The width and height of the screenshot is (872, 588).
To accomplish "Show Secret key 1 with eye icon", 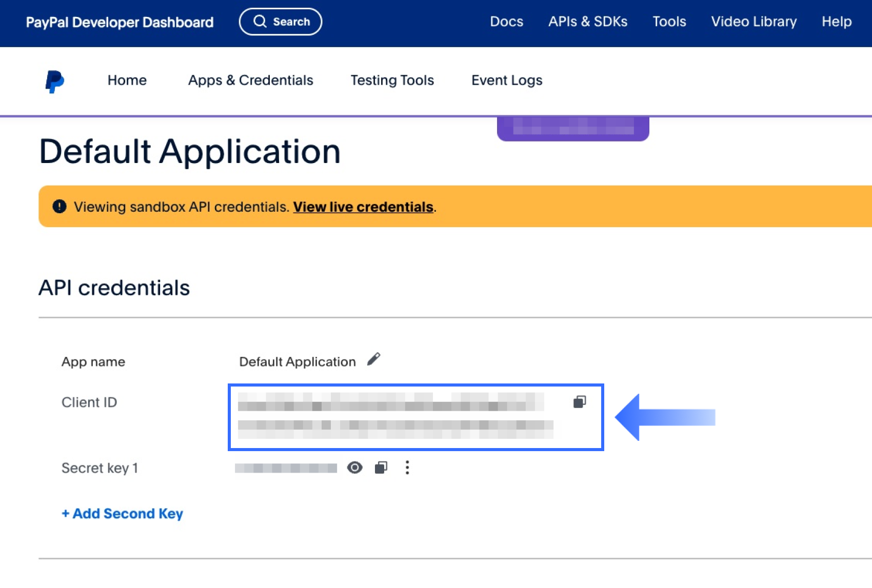I will point(354,468).
